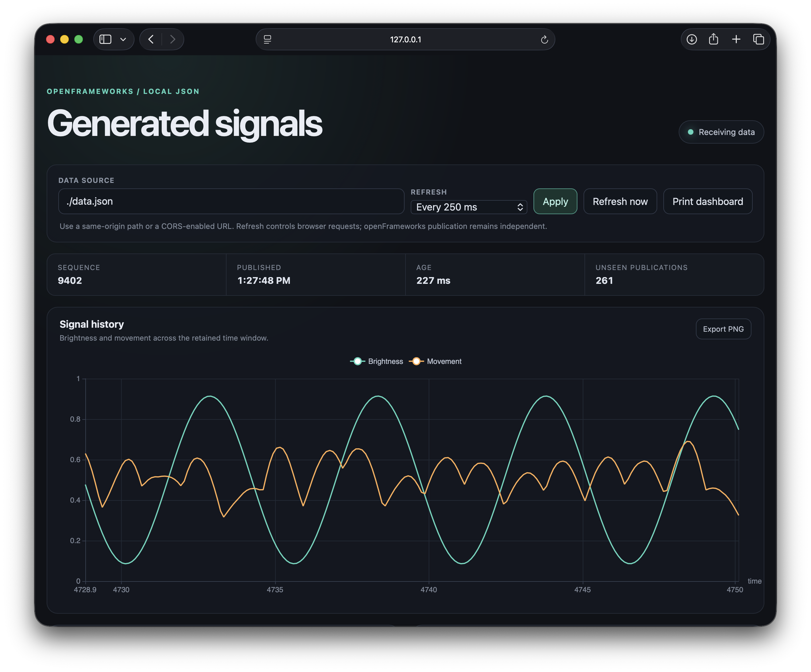Show the tab overview icon
811x672 pixels.
click(759, 39)
